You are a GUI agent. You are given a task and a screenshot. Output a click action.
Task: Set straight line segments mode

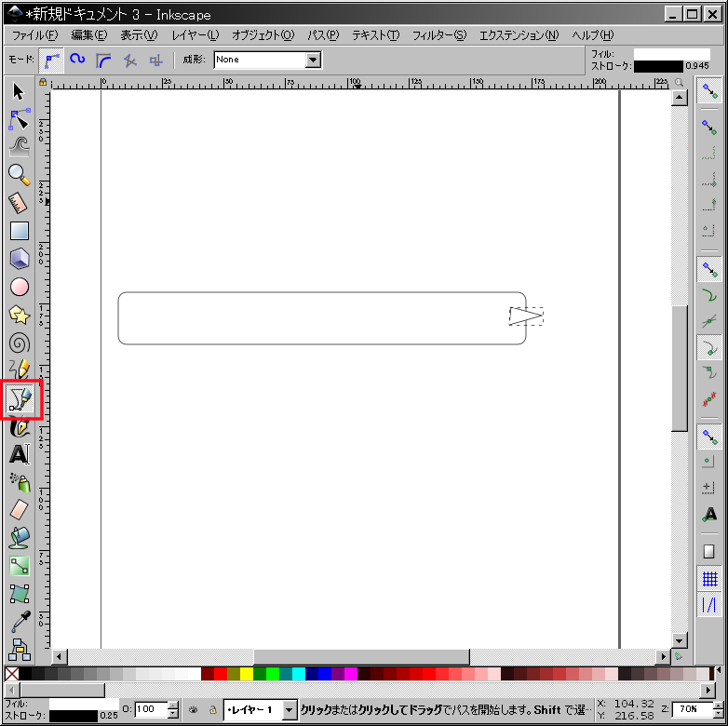click(x=130, y=60)
